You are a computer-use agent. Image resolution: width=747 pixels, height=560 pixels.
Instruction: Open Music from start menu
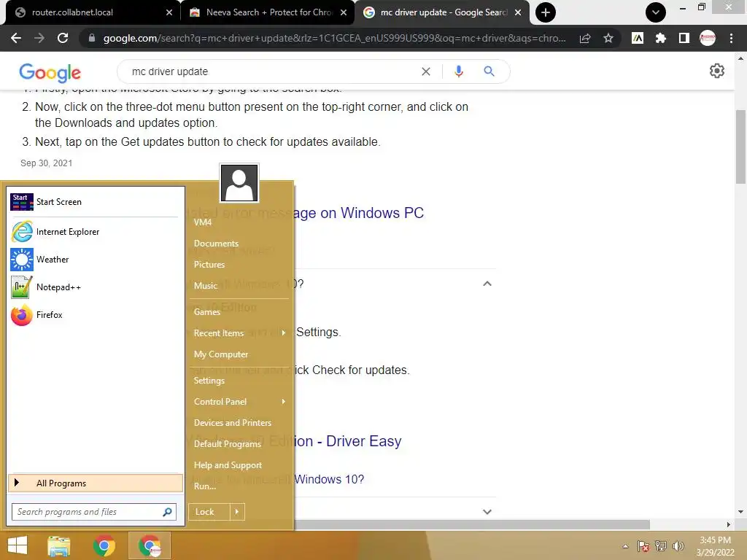pos(205,286)
